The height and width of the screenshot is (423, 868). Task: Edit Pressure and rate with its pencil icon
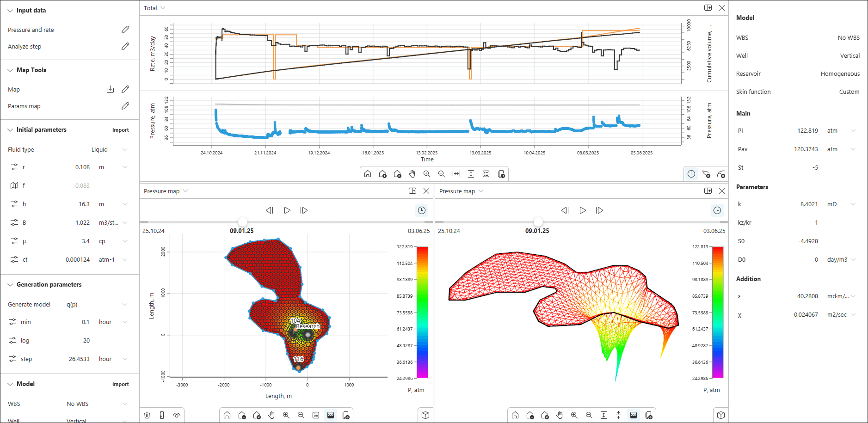(125, 30)
